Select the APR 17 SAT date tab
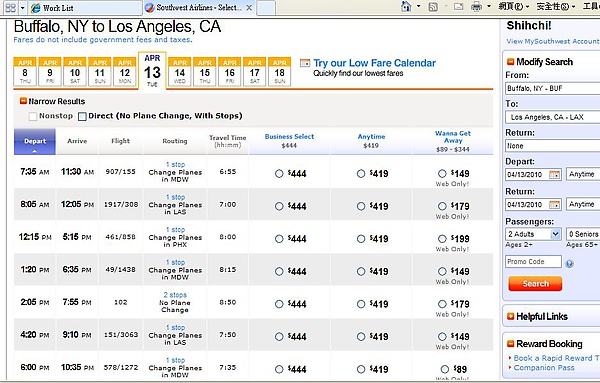This screenshot has width=600, height=383. click(x=254, y=72)
